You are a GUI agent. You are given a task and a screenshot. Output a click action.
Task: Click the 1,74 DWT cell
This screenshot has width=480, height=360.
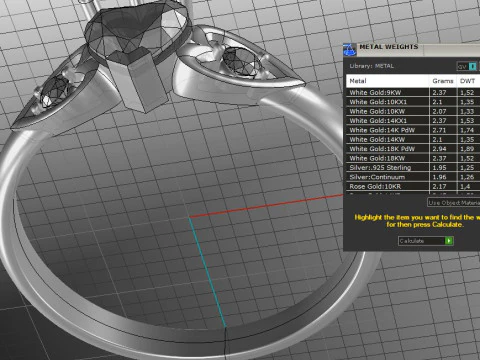click(468, 130)
